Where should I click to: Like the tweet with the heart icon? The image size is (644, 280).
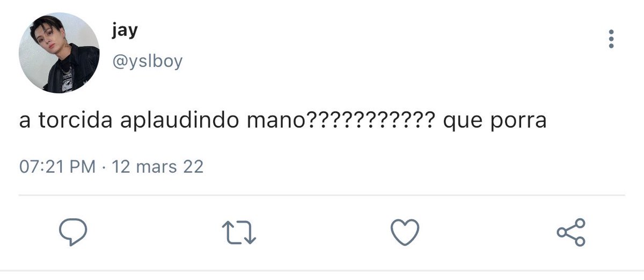(x=404, y=232)
